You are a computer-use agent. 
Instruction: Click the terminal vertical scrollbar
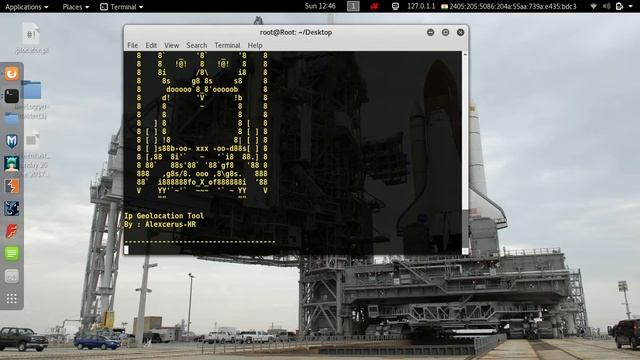465,153
